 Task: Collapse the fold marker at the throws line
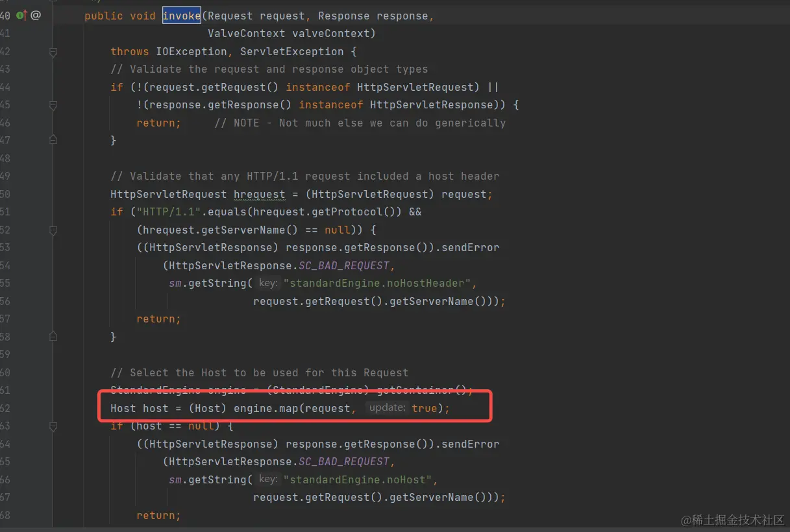tap(53, 52)
